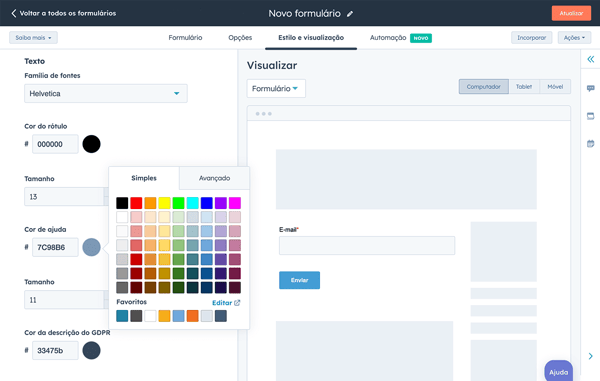Viewport: 600px width, 381px height.
Task: Open the Ajuda help button
Action: (559, 371)
